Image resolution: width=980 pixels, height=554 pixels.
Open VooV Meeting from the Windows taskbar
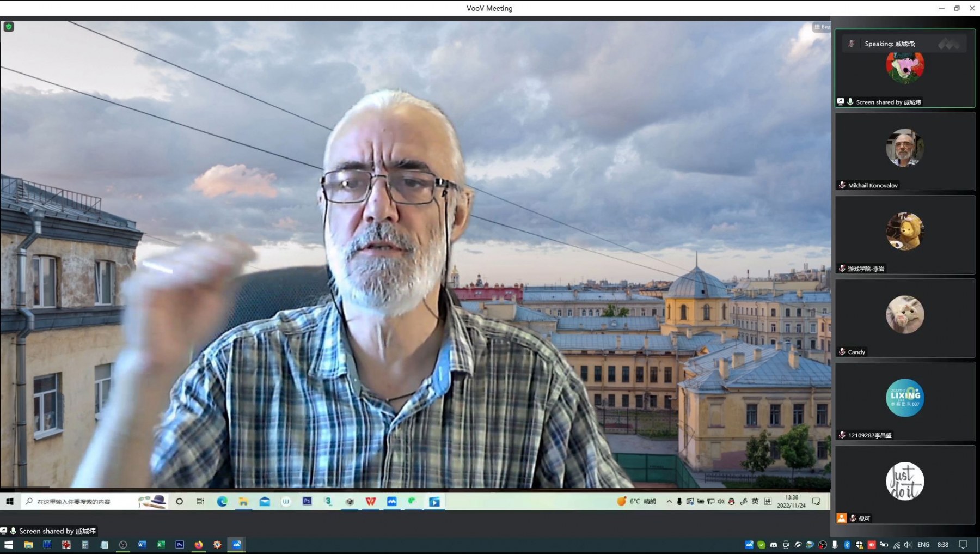pos(236,545)
